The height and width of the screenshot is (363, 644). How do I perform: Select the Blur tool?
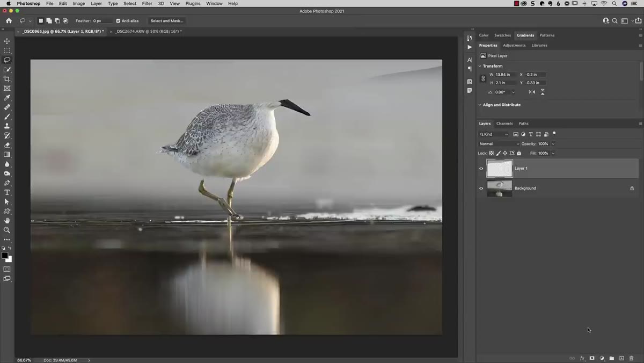(7, 164)
